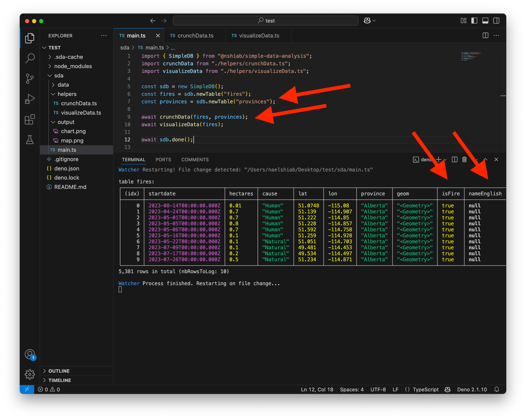The width and height of the screenshot is (526, 420).
Task: Close the terminal panel
Action: (496, 159)
